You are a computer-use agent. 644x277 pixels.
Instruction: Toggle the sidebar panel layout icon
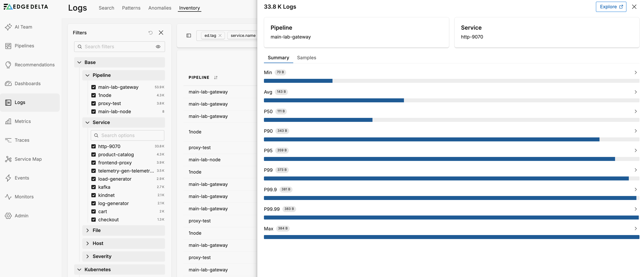189,35
